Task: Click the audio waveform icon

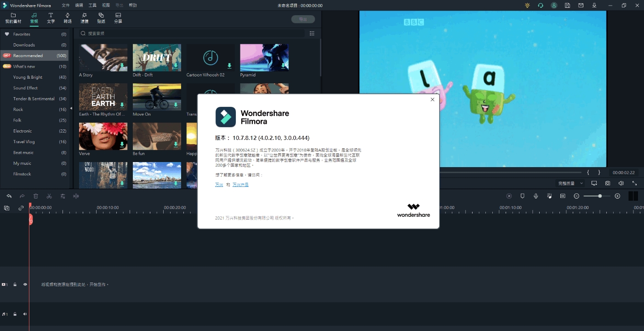Action: (x=76, y=196)
